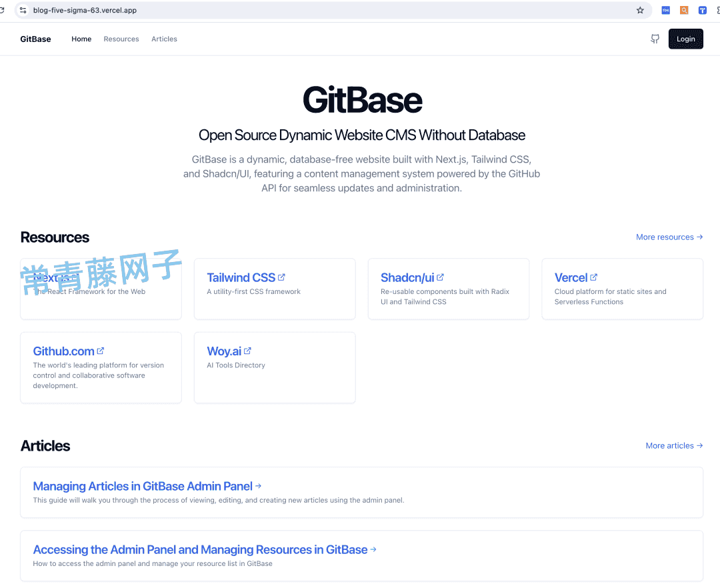720x588 pixels.
Task: Click 'Open Source Dynamic Website CMS Without Database' subtitle
Action: 362,135
